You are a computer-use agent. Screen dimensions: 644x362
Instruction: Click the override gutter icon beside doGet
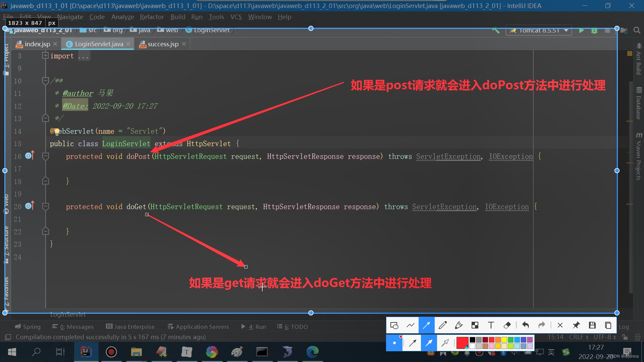[30, 206]
